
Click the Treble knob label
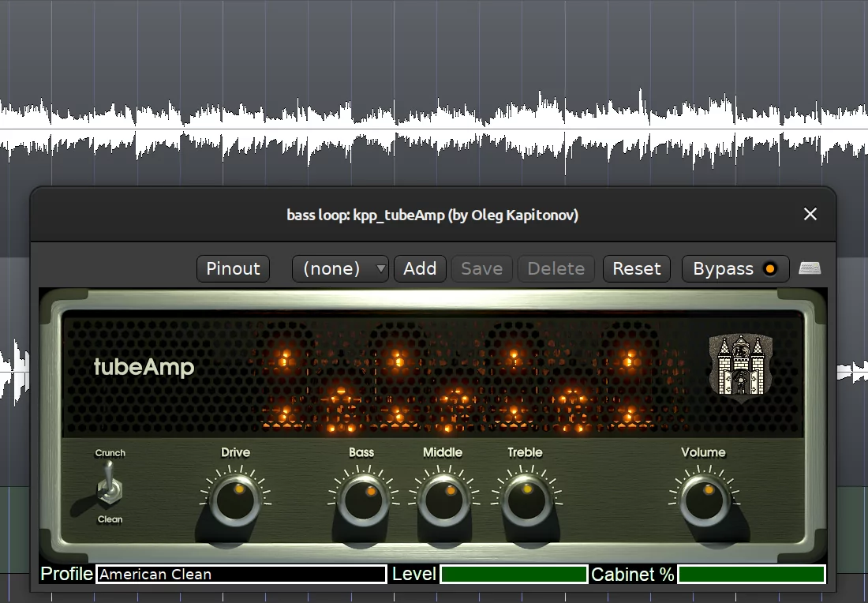(x=525, y=452)
